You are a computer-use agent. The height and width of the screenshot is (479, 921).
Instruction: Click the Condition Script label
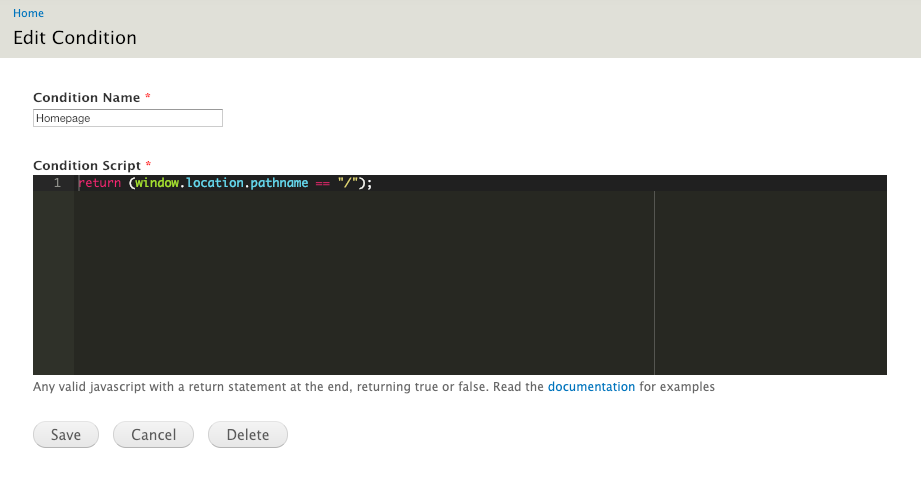(87, 165)
